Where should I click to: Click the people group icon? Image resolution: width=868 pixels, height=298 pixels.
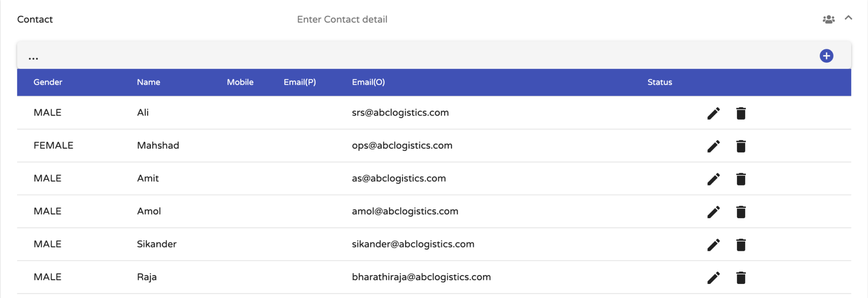[x=828, y=20]
